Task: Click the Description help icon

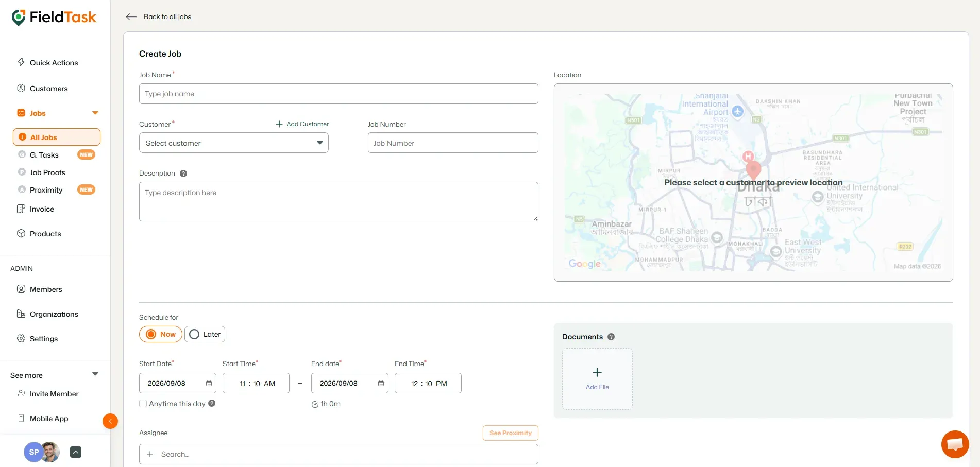Action: (183, 174)
